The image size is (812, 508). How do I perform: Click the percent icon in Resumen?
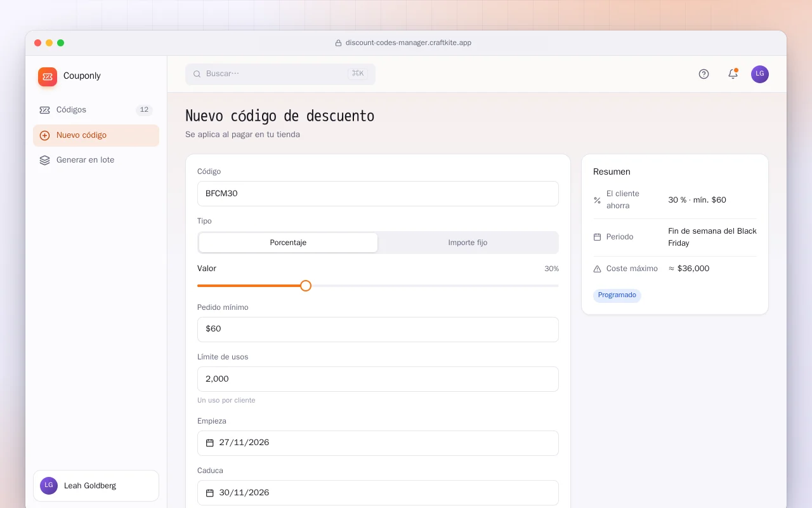click(597, 200)
